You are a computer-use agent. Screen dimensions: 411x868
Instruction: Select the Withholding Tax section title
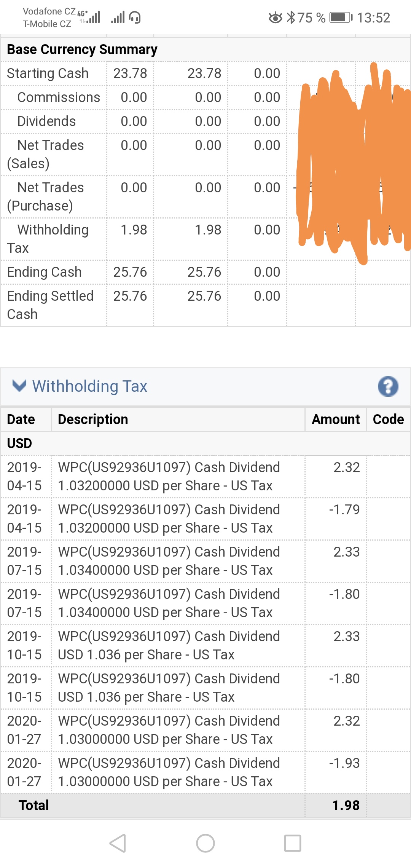pos(90,386)
